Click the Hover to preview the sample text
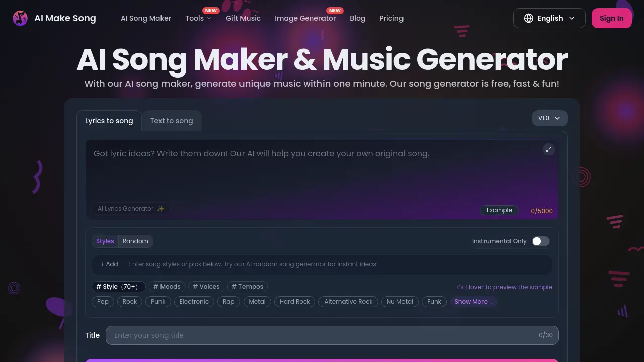Screen dimensions: 644x362 coord(509,287)
